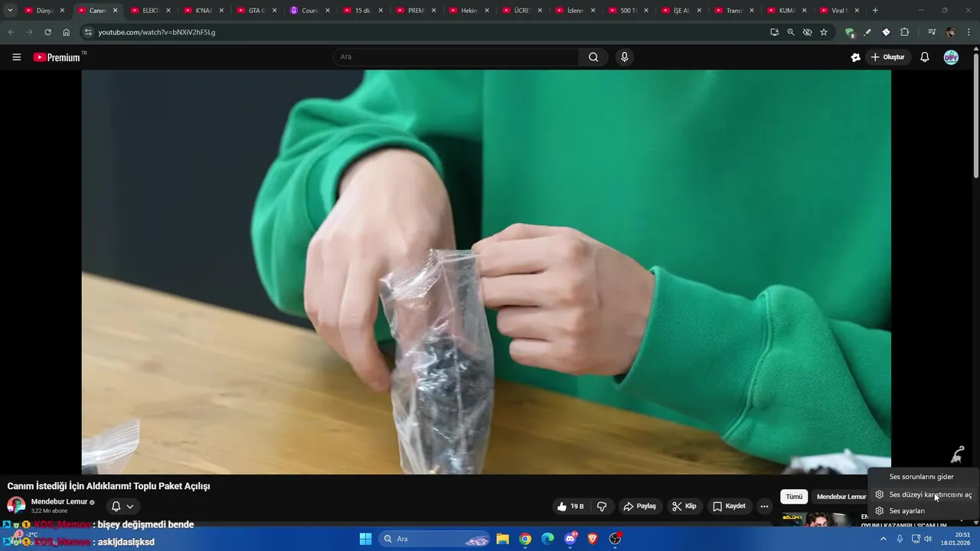Choose Ses düzeyi karıştırıcısını aç entry

(922, 495)
